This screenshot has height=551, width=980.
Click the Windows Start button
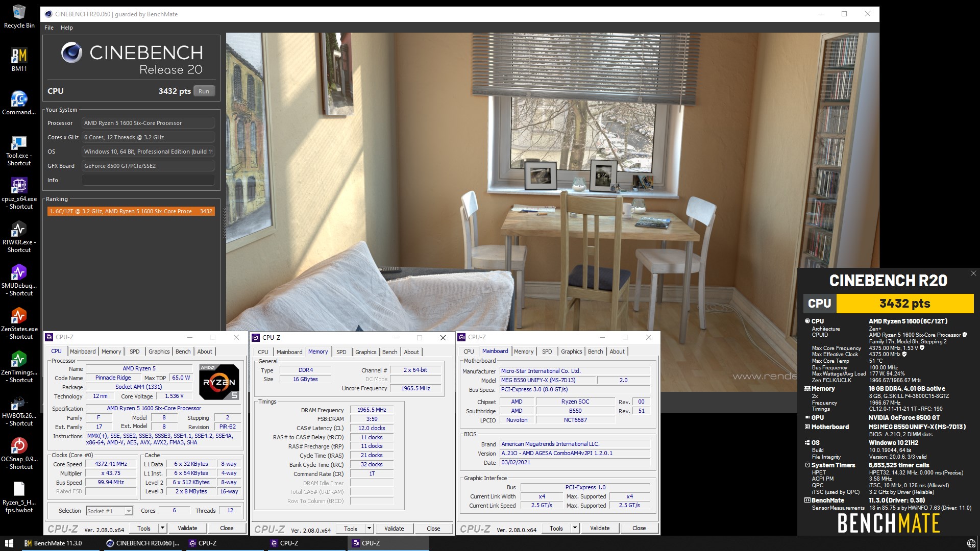9,543
